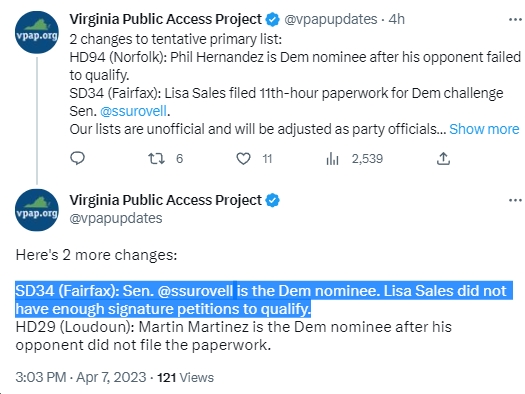This screenshot has width=525, height=394.
Task: Open the second tweet's three-dot more menu
Action: tap(515, 201)
